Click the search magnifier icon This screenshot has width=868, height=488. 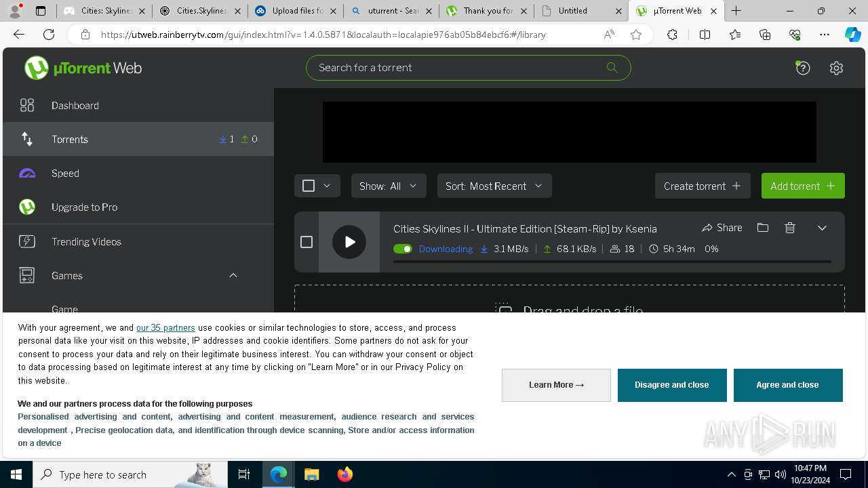coord(612,68)
